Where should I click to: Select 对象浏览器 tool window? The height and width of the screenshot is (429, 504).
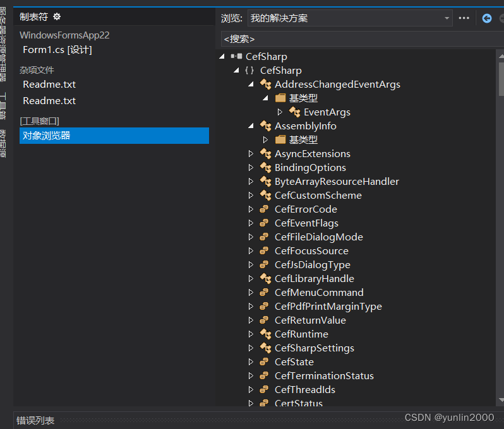[114, 136]
